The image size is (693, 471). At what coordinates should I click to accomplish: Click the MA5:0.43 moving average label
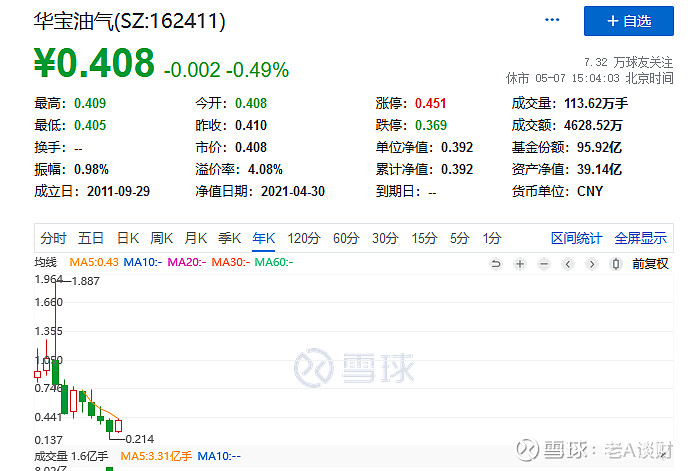tap(94, 262)
